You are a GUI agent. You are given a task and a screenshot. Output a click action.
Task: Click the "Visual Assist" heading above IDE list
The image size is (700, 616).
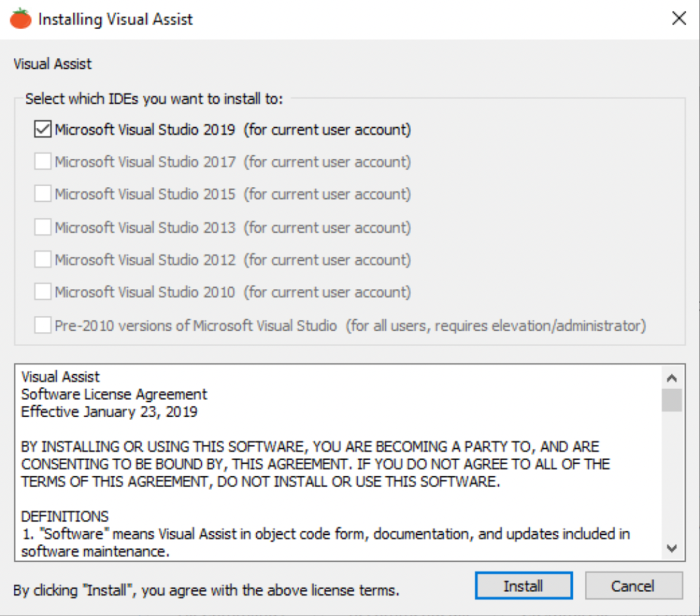pyautogui.click(x=52, y=64)
